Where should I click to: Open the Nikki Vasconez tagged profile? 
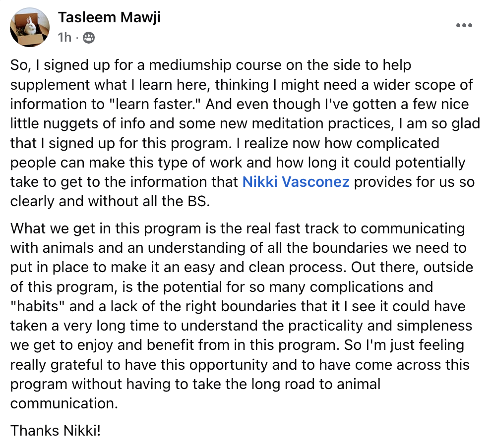(296, 182)
